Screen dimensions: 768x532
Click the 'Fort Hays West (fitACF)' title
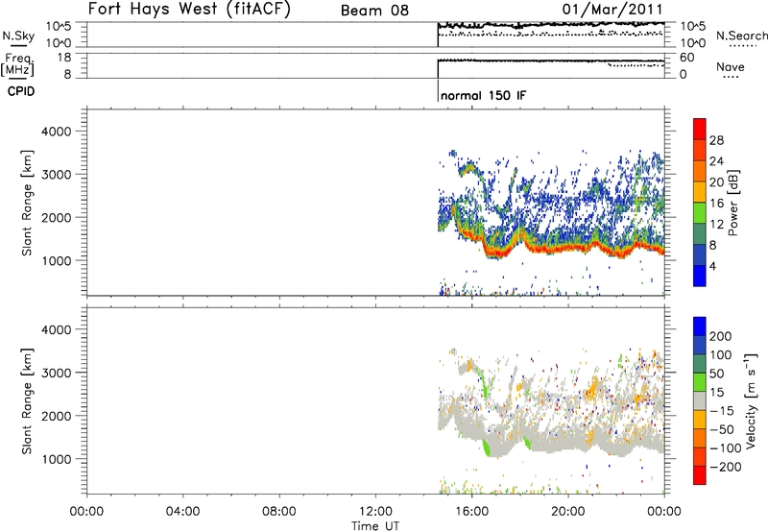pos(188,9)
